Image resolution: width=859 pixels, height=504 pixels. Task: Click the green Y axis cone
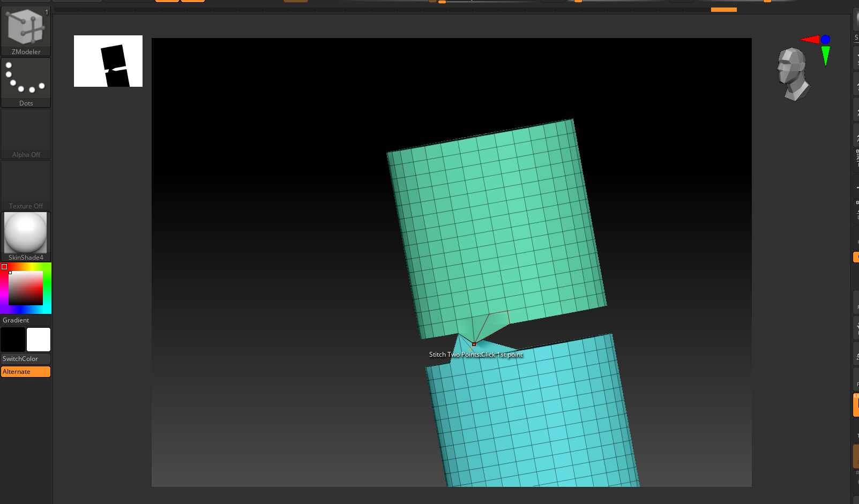coord(825,55)
